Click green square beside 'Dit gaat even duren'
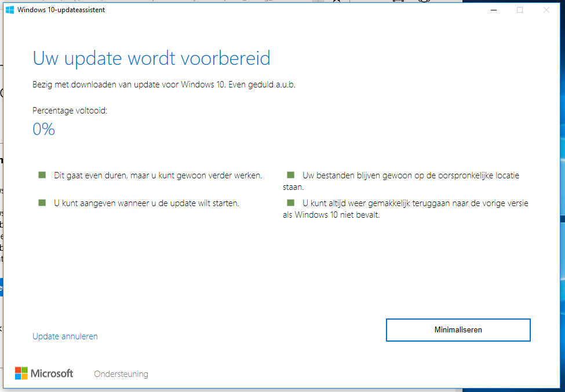The height and width of the screenshot is (392, 565). click(42, 175)
